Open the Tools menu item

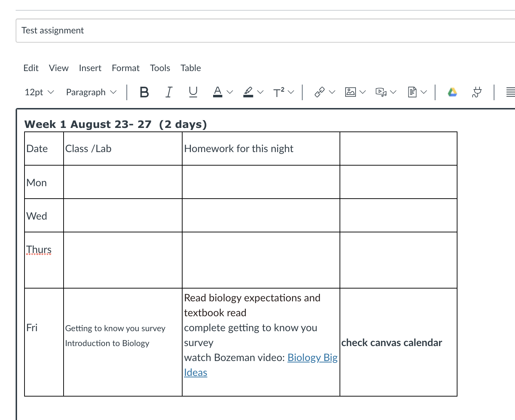click(160, 68)
